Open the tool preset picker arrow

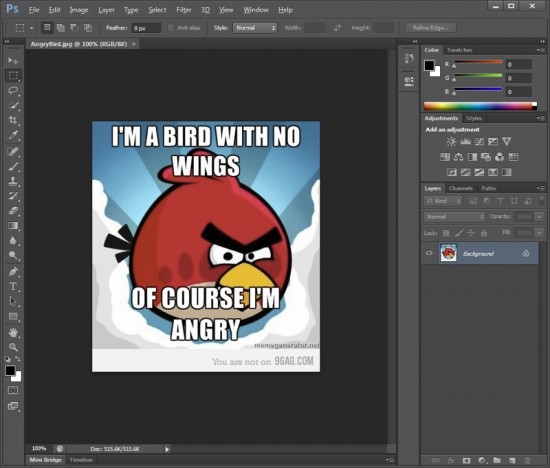[32, 28]
